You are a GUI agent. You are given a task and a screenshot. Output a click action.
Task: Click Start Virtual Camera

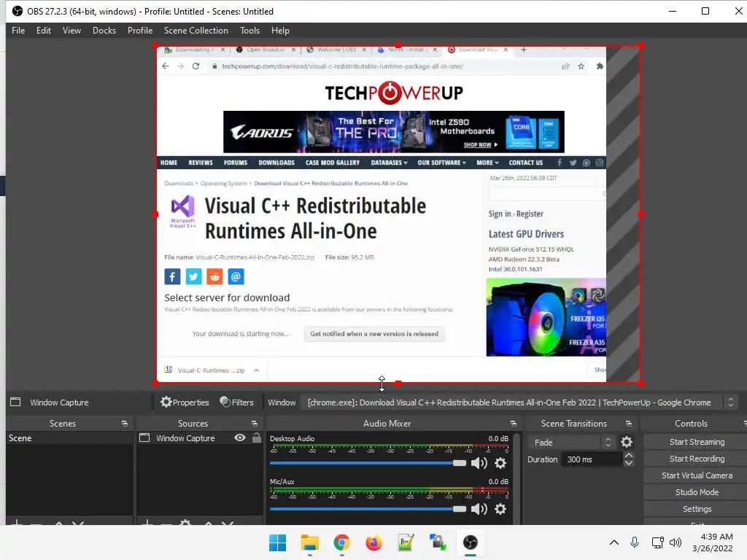click(697, 475)
